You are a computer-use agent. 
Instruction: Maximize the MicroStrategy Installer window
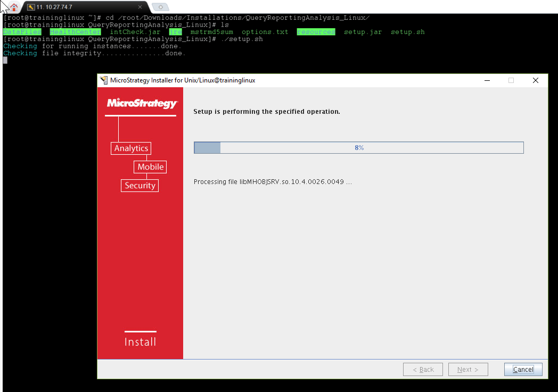pyautogui.click(x=511, y=80)
